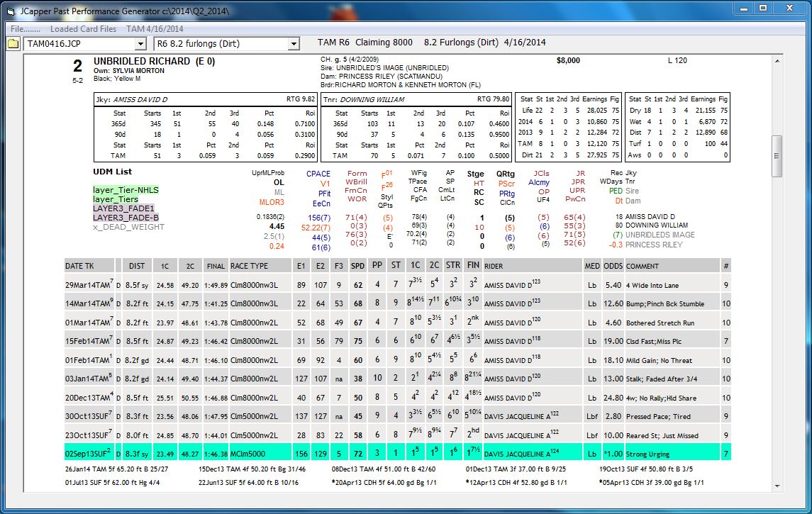
Task: Expand the R6 8.2 furlongs (Dirt) race dropdown
Action: pyautogui.click(x=294, y=44)
